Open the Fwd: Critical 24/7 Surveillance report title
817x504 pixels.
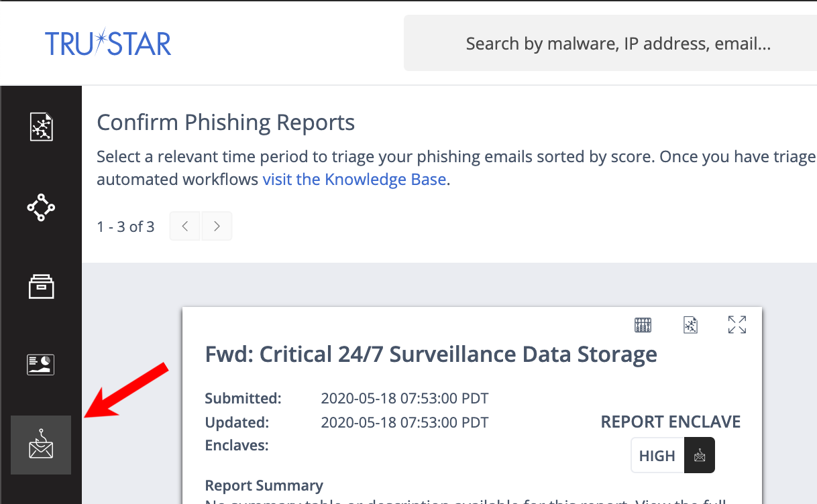pos(431,354)
